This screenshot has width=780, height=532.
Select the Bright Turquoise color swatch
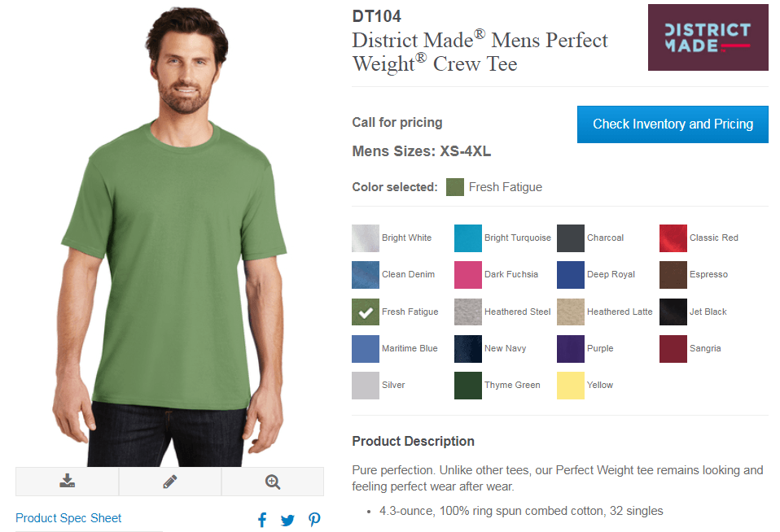[468, 238]
